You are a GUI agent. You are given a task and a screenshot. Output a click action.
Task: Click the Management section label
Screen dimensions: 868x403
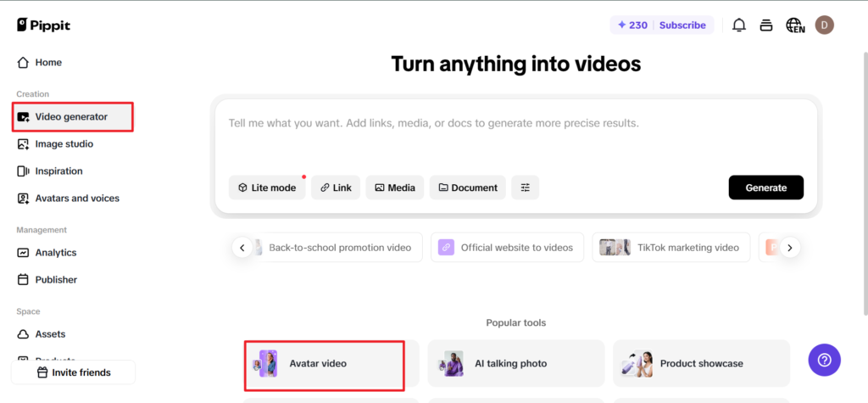(42, 230)
